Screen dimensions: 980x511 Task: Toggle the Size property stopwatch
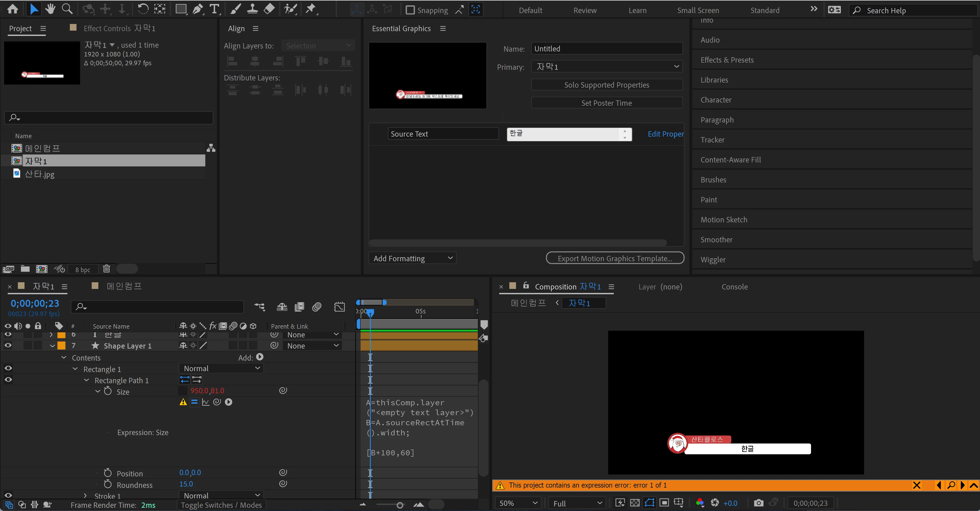[x=108, y=391]
